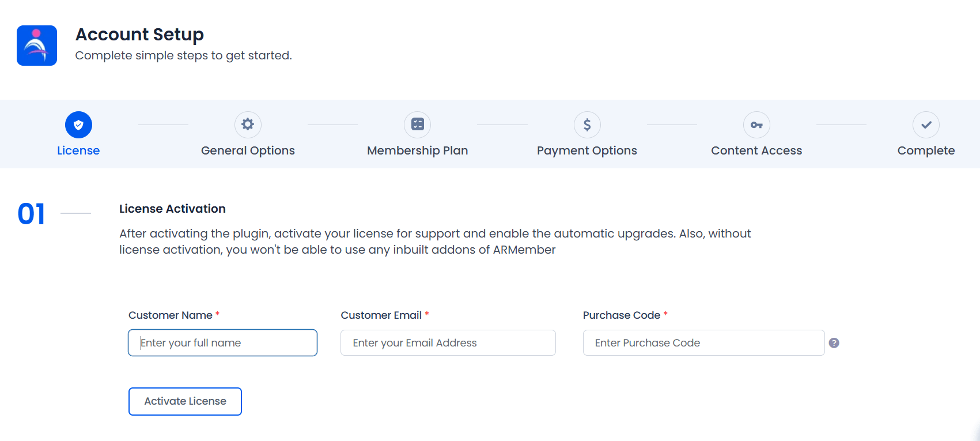Show Purchase Code help question mark
The height and width of the screenshot is (441, 980).
[x=834, y=343]
